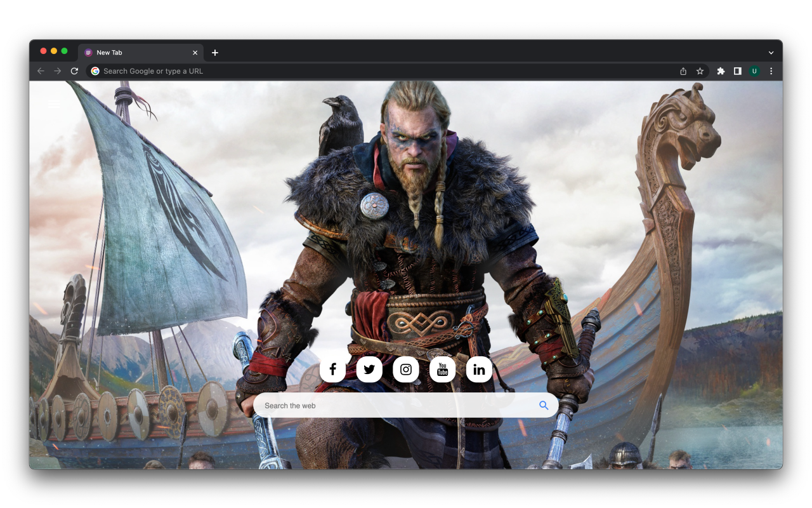Open the YouTube shortcut icon

point(442,370)
